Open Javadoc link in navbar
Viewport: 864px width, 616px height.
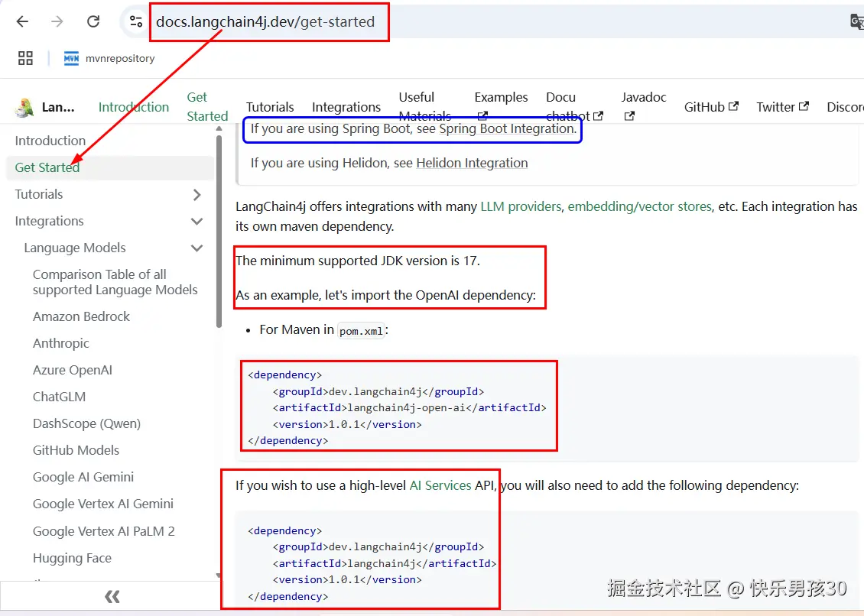click(x=644, y=105)
